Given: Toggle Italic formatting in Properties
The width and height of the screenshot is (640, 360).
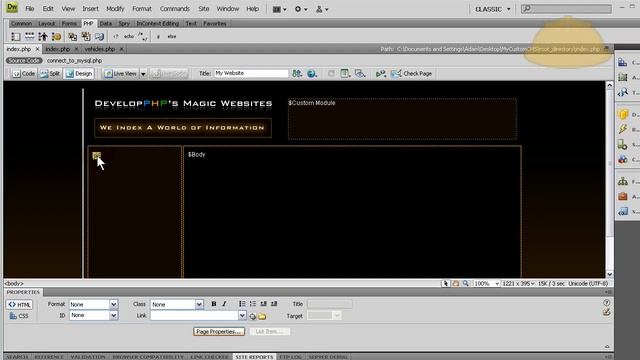Looking at the screenshot, I should 224,304.
